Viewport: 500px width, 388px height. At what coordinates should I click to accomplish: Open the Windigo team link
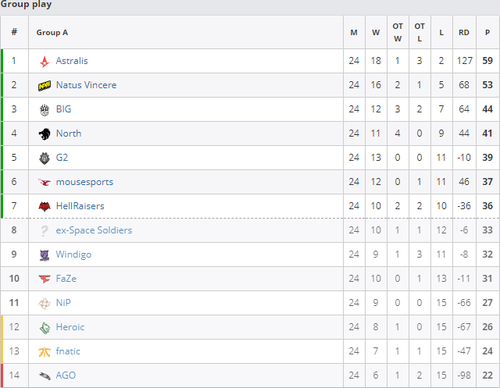point(73,255)
